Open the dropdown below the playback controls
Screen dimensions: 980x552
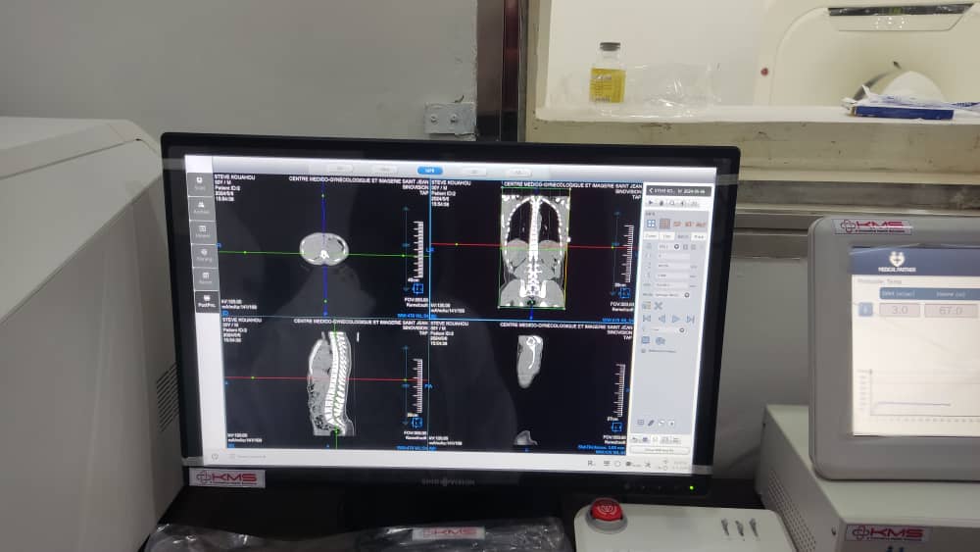pos(683,330)
